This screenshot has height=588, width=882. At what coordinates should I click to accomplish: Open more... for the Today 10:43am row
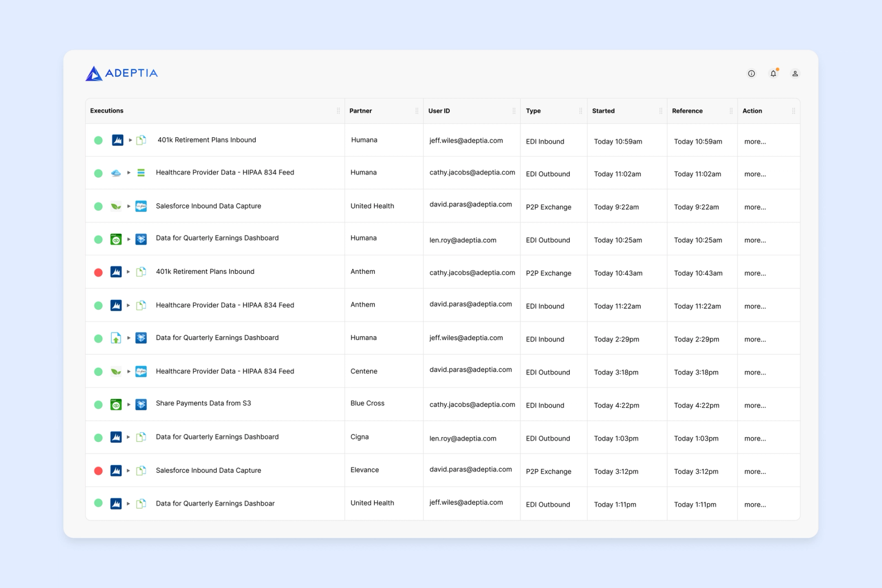[755, 273]
